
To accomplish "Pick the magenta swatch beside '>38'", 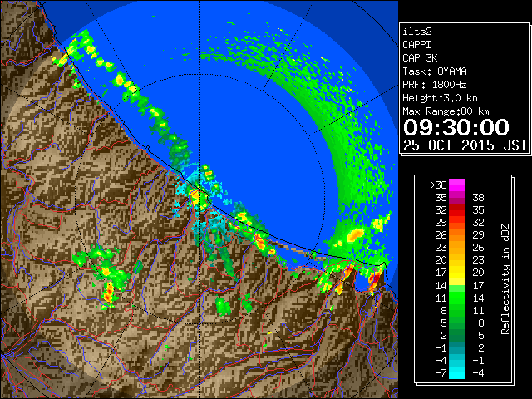I will (x=457, y=185).
